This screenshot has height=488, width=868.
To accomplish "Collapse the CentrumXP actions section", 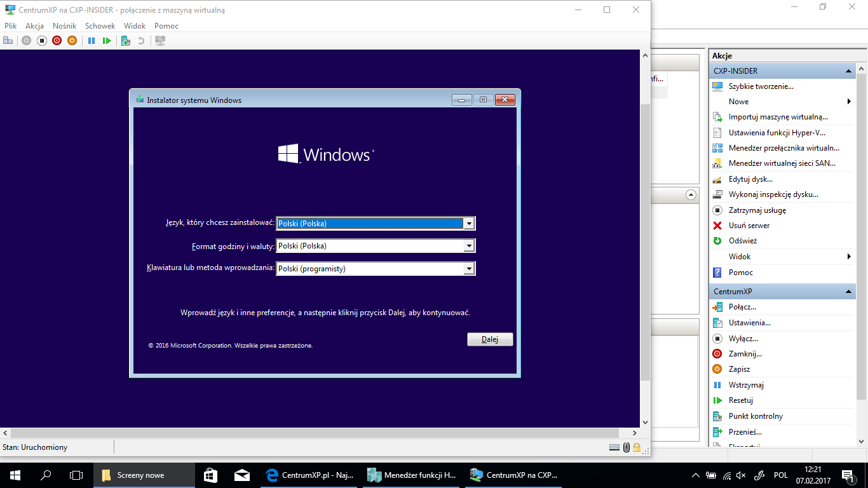I will point(848,292).
